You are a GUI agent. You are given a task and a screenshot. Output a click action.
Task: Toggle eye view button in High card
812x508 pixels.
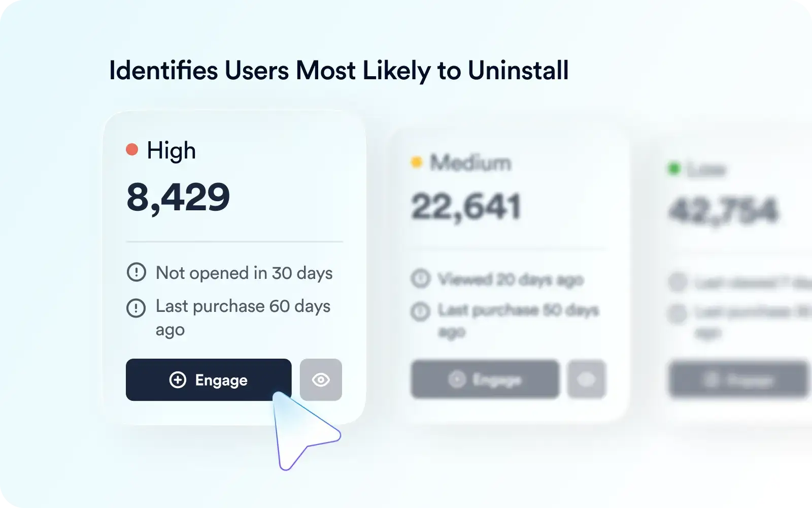[x=321, y=380]
